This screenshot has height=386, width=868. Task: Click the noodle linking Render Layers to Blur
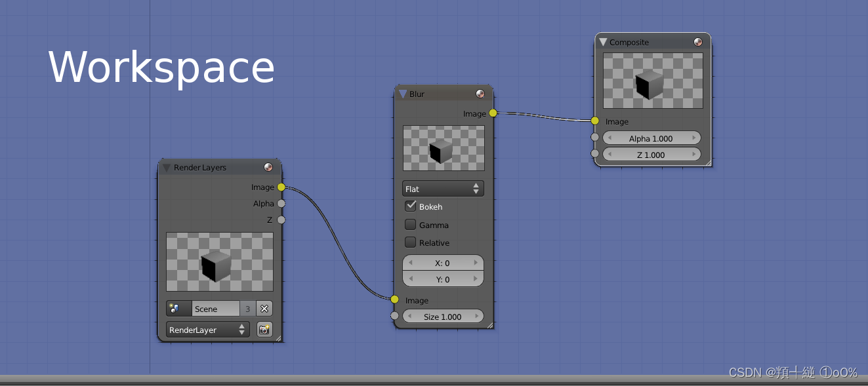coord(338,244)
